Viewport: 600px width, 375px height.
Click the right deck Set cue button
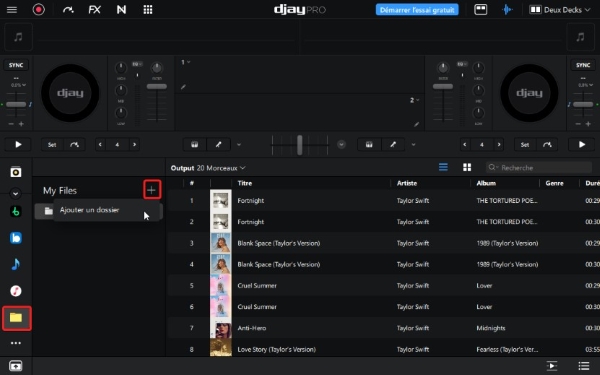pyautogui.click(x=525, y=145)
